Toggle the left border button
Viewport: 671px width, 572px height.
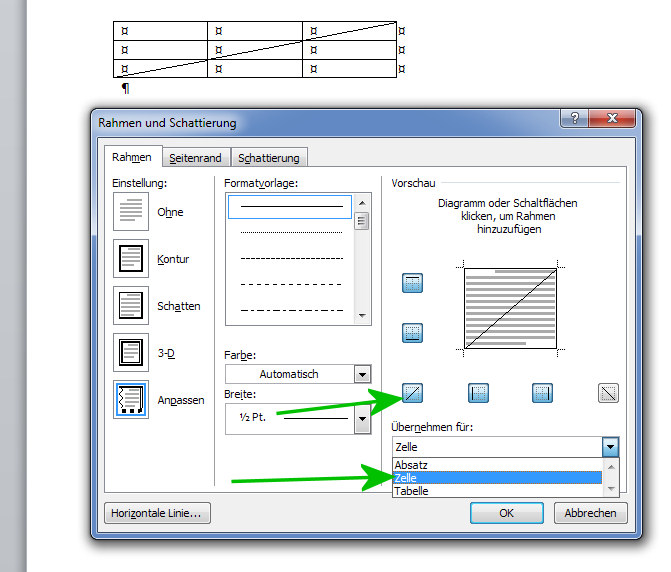[x=478, y=393]
